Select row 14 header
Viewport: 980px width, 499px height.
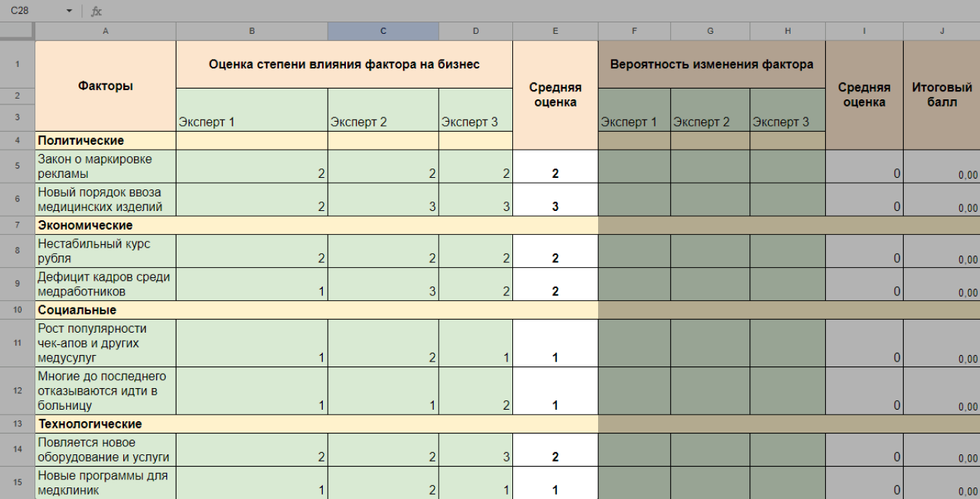tap(17, 450)
